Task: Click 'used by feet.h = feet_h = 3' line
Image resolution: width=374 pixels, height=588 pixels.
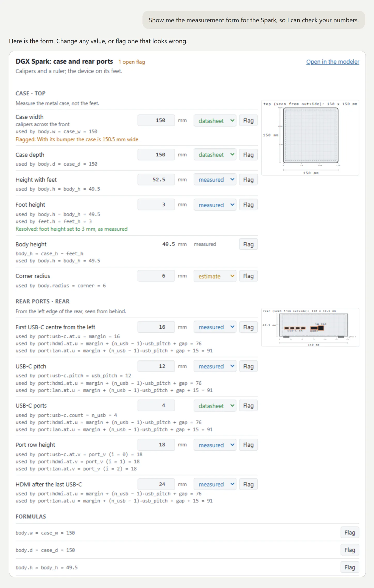Action: (54, 221)
